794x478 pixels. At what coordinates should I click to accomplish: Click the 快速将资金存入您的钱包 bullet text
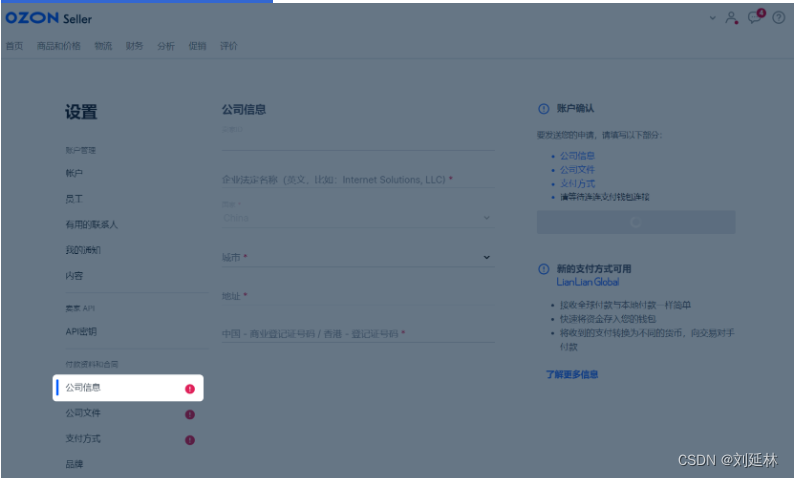click(x=608, y=319)
